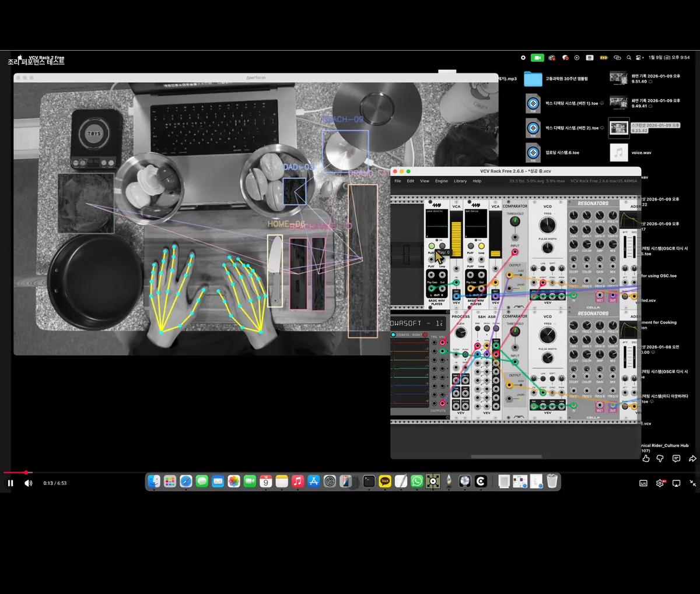Select the voice.wav file on desktop
This screenshot has height=594, width=700.
[619, 153]
